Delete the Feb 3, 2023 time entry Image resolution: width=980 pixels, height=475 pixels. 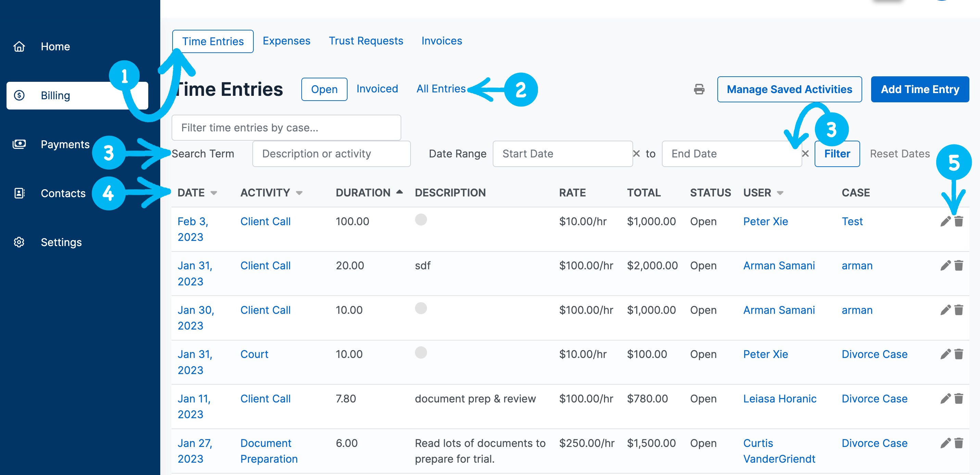[959, 221]
